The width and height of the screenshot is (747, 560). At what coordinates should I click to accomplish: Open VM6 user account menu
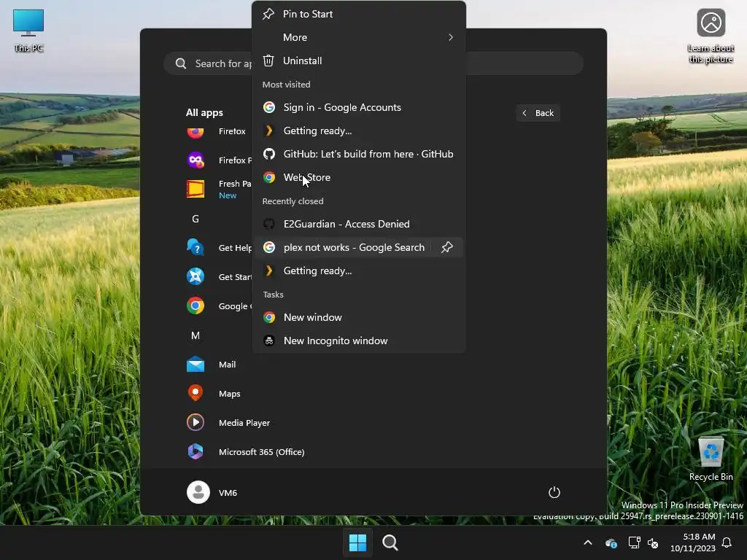pos(212,492)
